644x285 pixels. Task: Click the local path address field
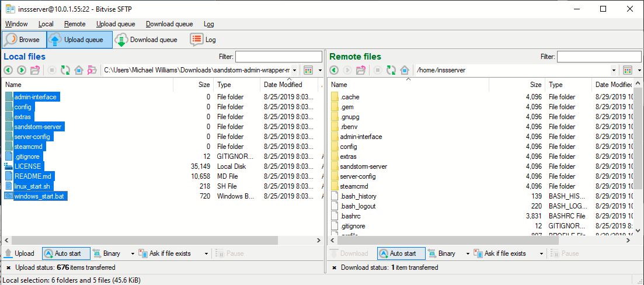tap(197, 70)
